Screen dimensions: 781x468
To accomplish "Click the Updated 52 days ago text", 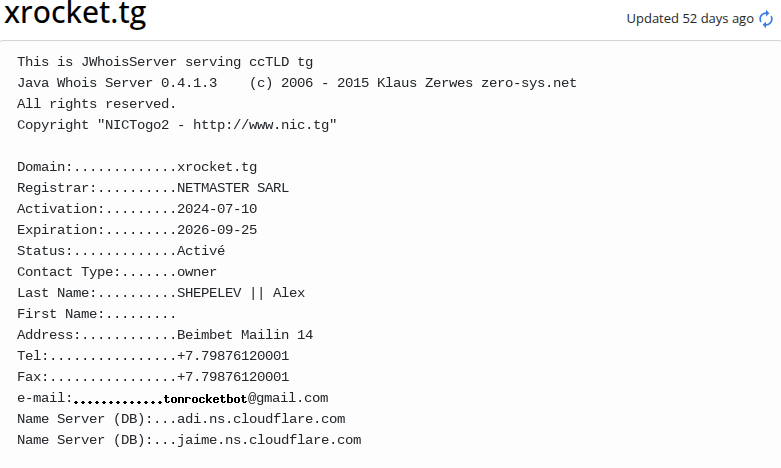I will (x=690, y=19).
